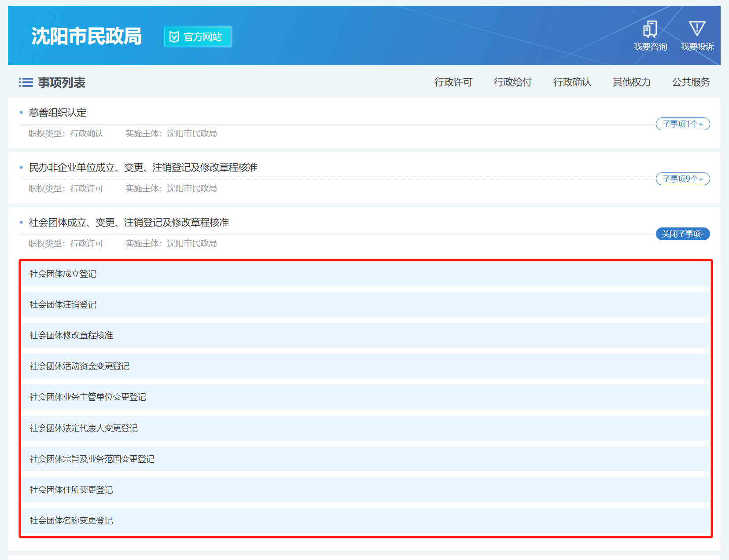Expand 慈善组织认定 sub-items (子事项1个+)

(x=682, y=124)
